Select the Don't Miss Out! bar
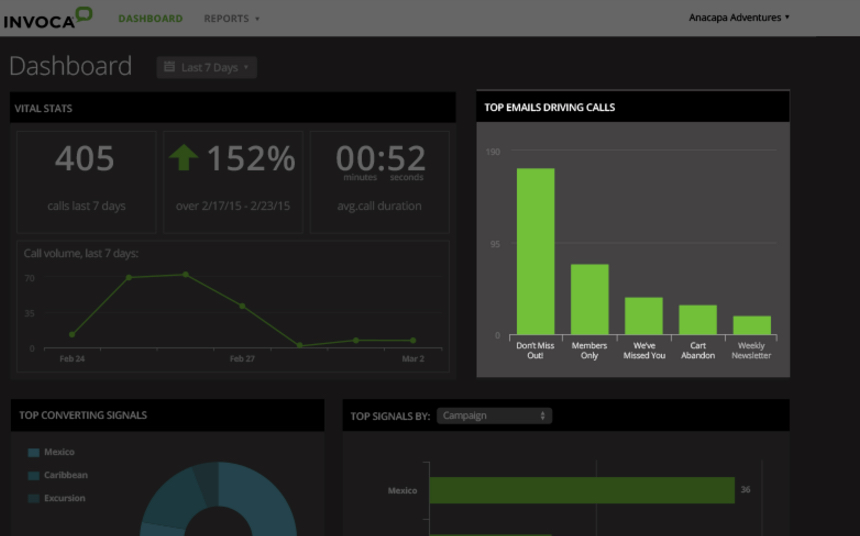The width and height of the screenshot is (860, 536). click(x=535, y=251)
